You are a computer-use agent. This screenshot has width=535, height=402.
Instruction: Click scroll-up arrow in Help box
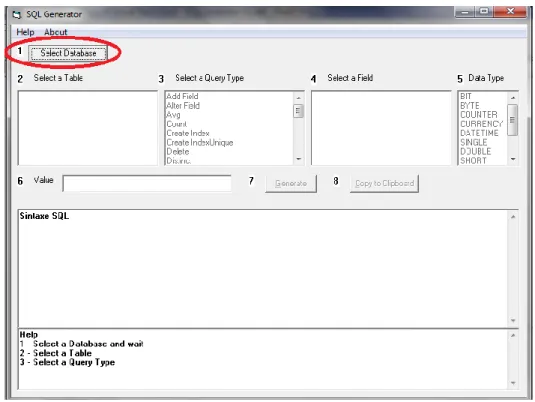(x=513, y=335)
